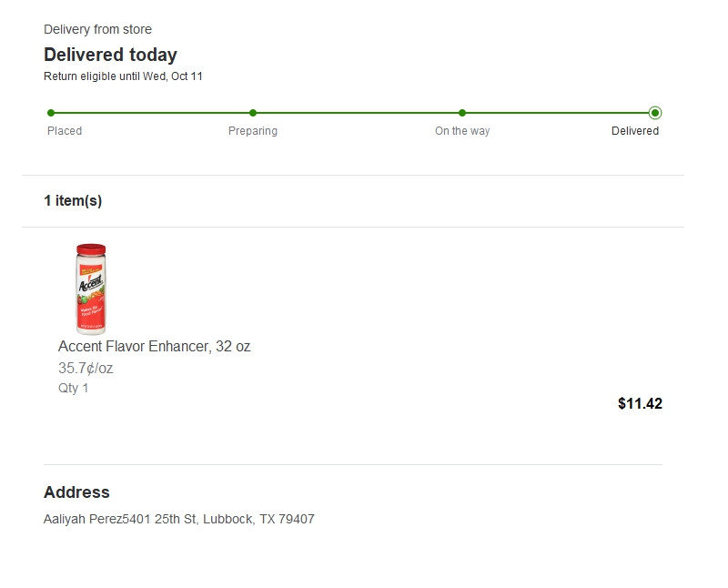Screen dimensions: 728x588
Task: Click the Address section heading
Action: 76,492
